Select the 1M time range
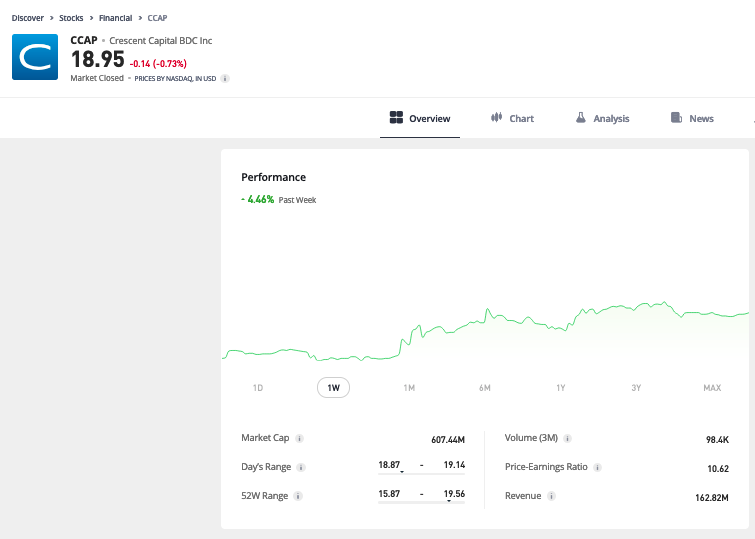This screenshot has width=755, height=539. tap(409, 387)
